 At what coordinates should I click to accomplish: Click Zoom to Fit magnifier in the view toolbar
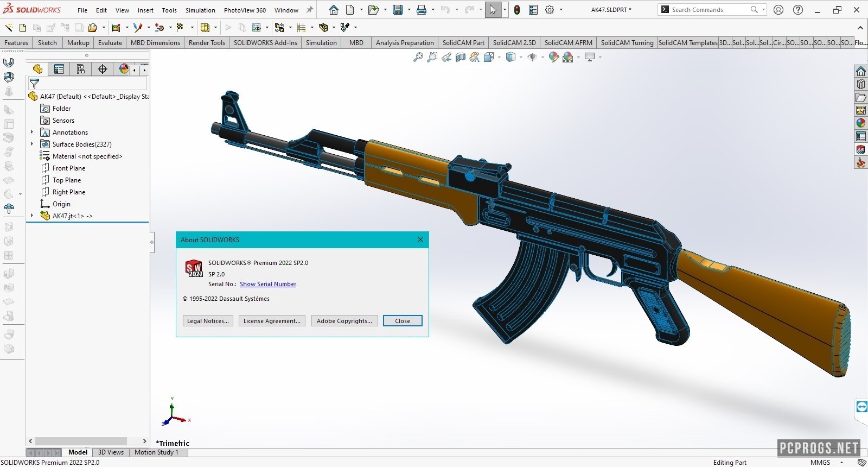(x=418, y=57)
